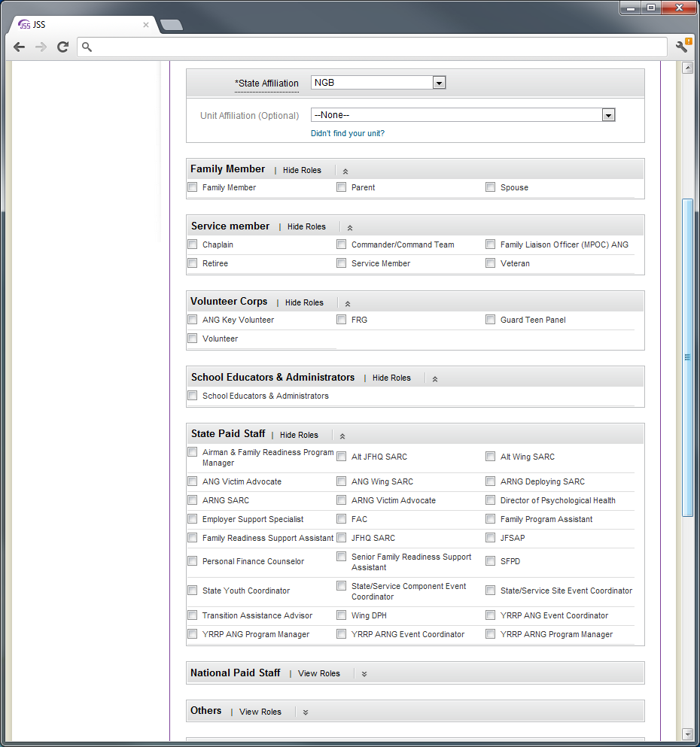Click Hide Roles for School Educators & Administrators
Screen dimensions: 700x747
click(391, 378)
